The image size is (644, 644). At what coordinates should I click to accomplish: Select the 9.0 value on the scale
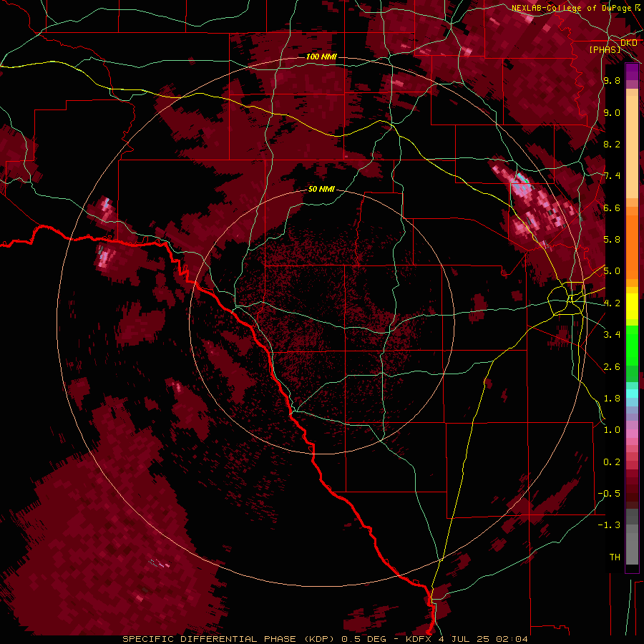[x=612, y=112]
